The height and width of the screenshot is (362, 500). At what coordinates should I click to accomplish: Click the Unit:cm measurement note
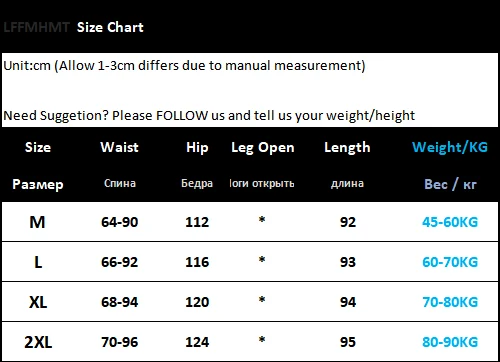tap(184, 66)
